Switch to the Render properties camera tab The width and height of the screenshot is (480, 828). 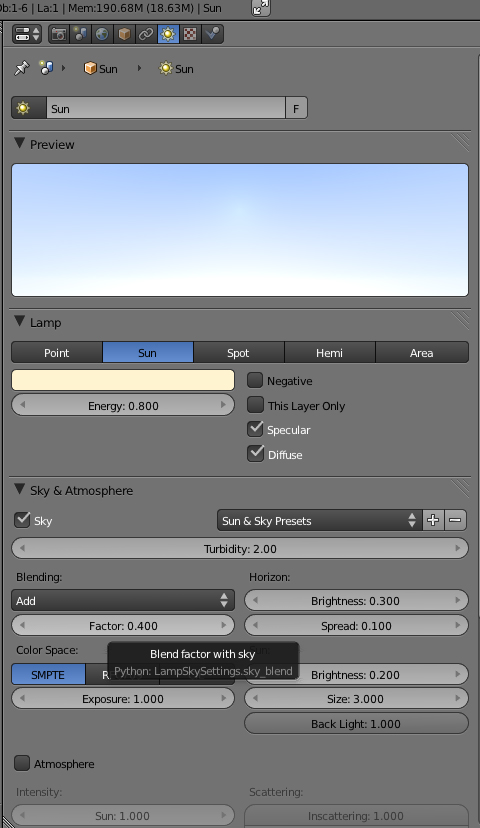59,34
